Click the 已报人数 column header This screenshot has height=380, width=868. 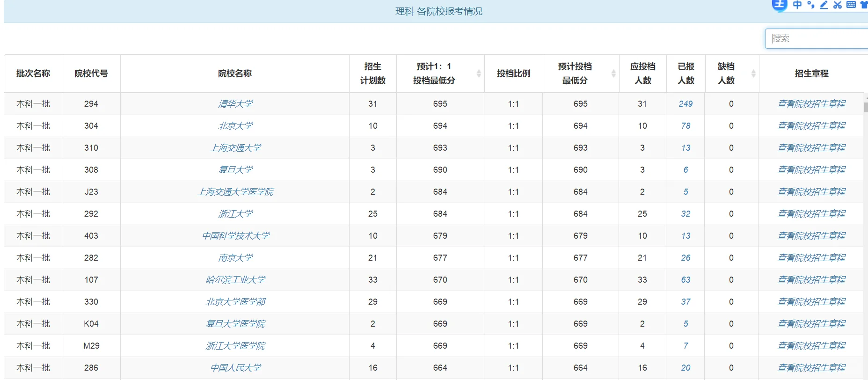[686, 73]
